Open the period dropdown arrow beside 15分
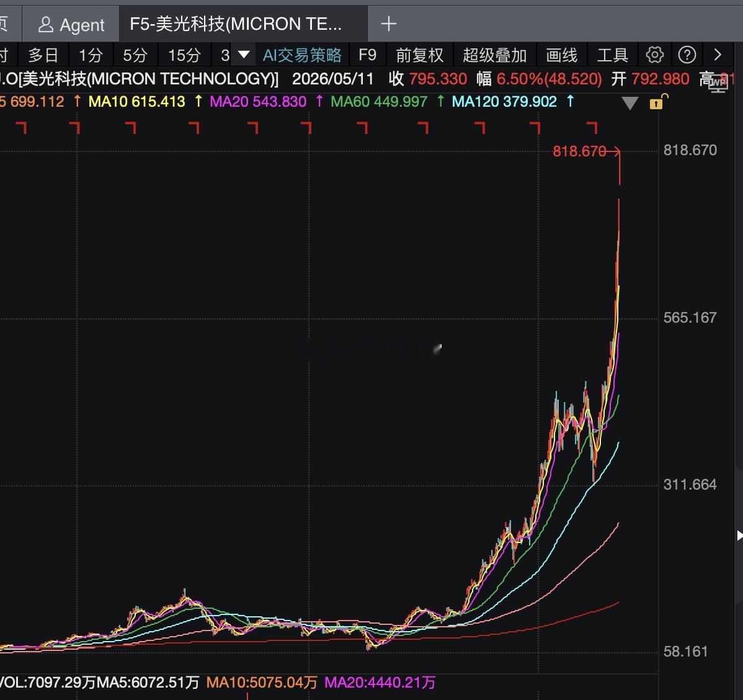Viewport: 743px width, 700px height. point(244,55)
